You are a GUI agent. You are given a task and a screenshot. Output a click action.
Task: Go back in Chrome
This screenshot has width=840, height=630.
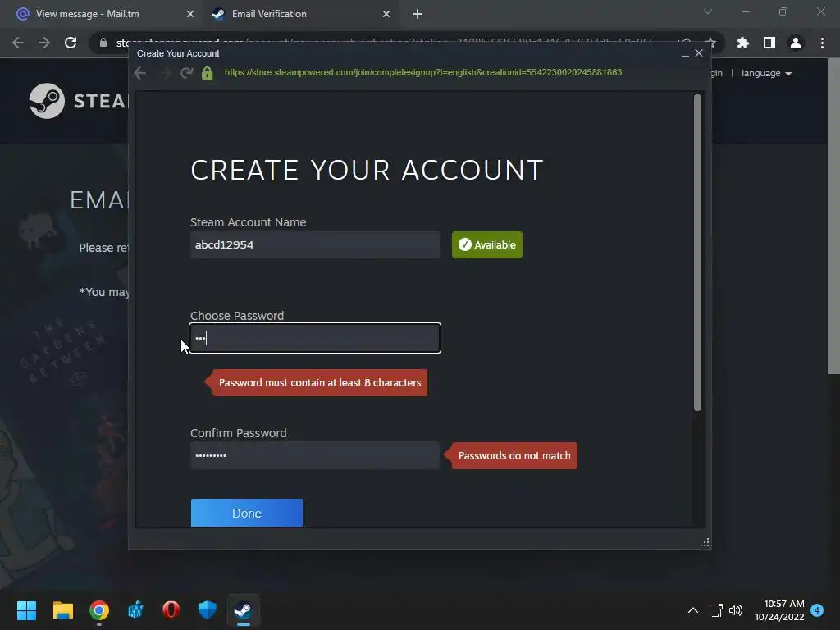pyautogui.click(x=18, y=43)
